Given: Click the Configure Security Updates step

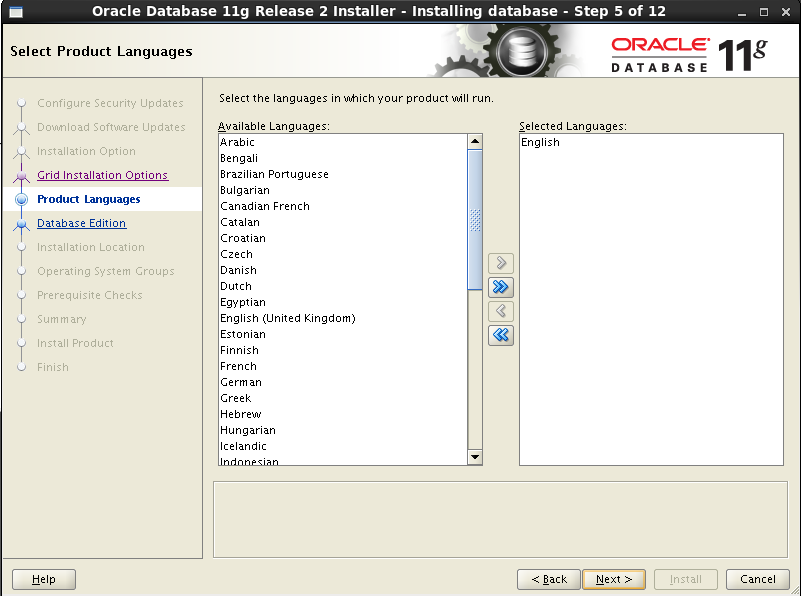Looking at the screenshot, I should tap(110, 103).
